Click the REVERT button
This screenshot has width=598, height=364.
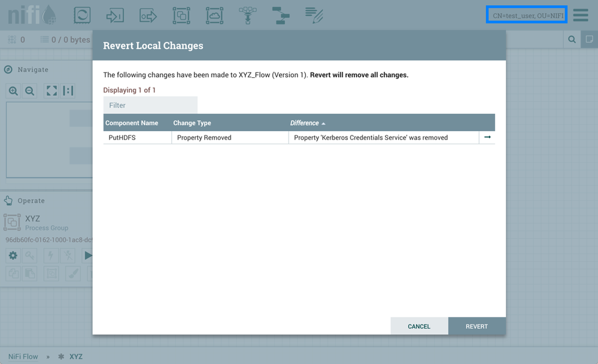pos(476,326)
